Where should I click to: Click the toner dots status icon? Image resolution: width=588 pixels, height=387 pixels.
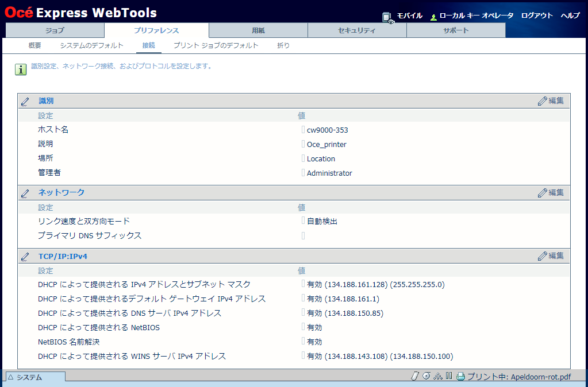click(438, 376)
